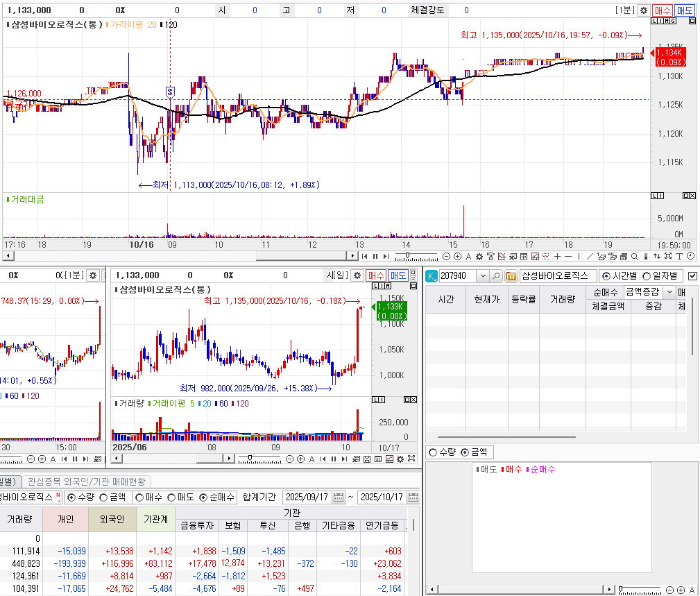Click letter A icon in main chart toolbar
Screen dimensions: 700x596
(x=468, y=256)
